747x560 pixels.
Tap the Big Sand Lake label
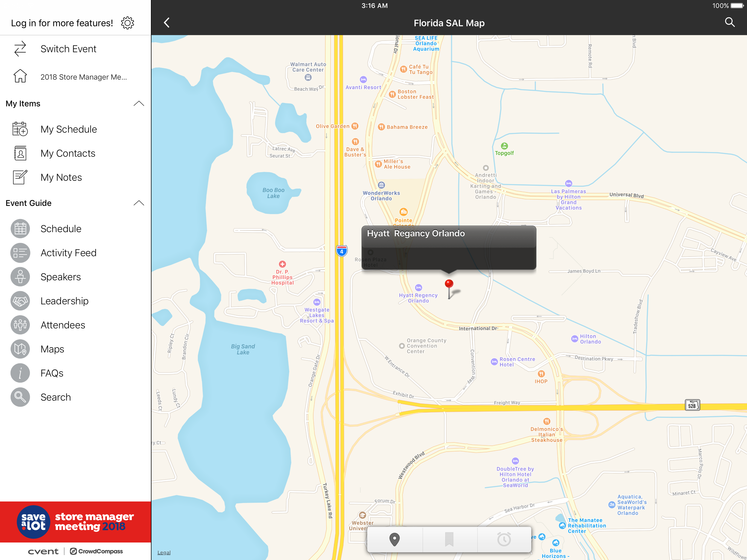tap(243, 349)
